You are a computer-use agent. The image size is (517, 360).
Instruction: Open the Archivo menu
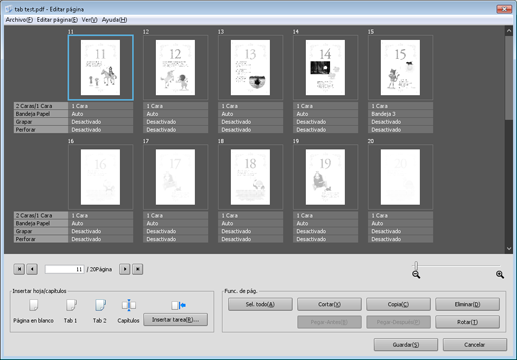point(19,20)
